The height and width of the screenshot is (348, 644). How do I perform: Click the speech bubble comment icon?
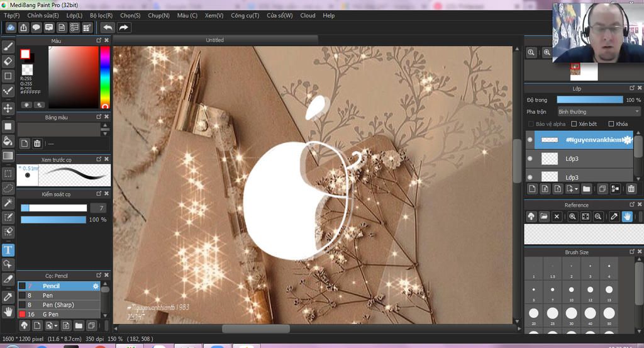[x=36, y=28]
